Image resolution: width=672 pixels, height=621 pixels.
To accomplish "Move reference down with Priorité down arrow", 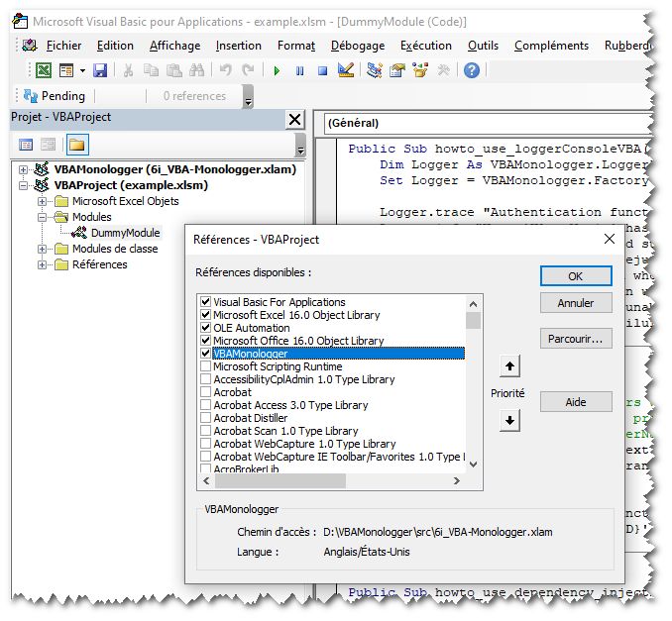I will click(509, 421).
